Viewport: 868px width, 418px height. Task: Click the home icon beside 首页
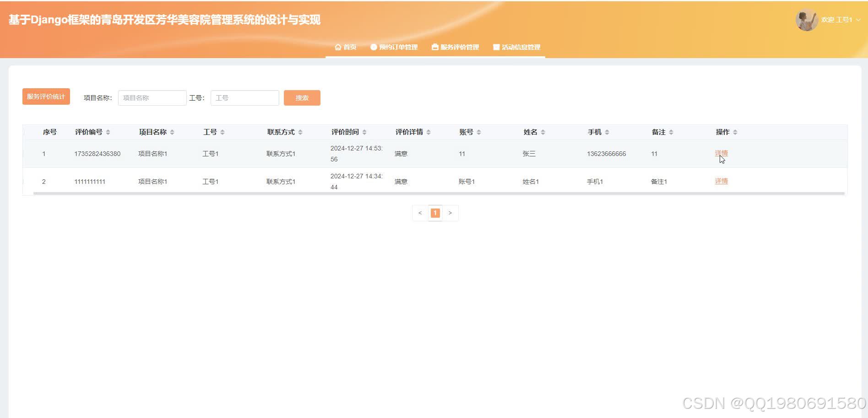338,47
